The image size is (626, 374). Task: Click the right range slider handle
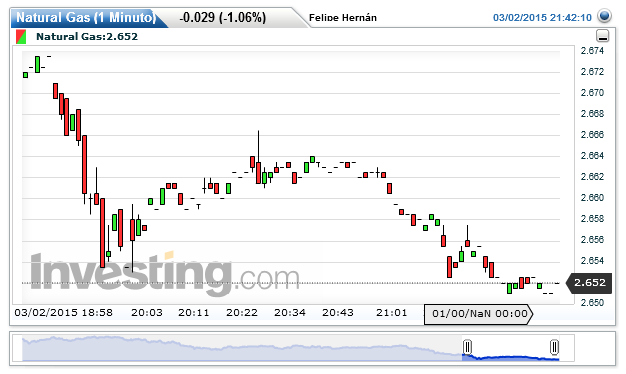coord(554,347)
